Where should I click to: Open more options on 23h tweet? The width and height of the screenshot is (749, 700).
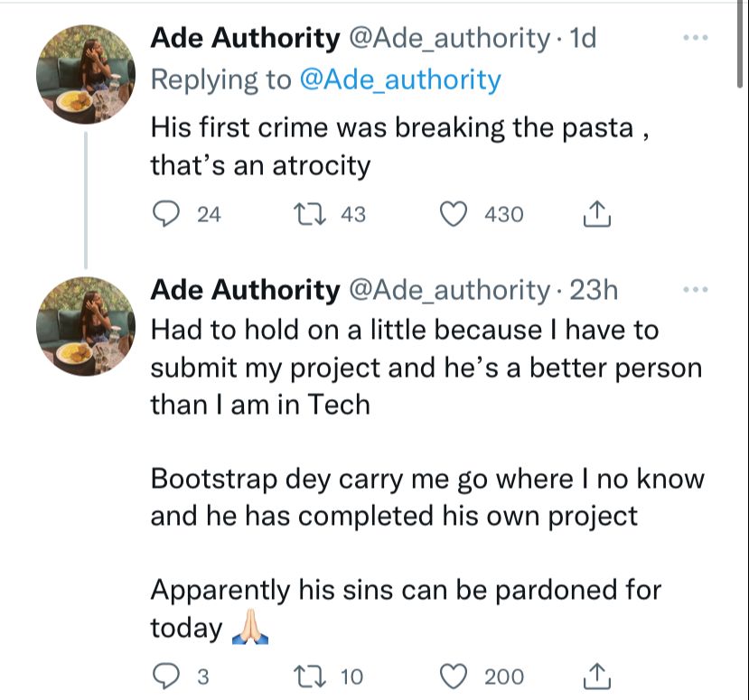pos(694,290)
